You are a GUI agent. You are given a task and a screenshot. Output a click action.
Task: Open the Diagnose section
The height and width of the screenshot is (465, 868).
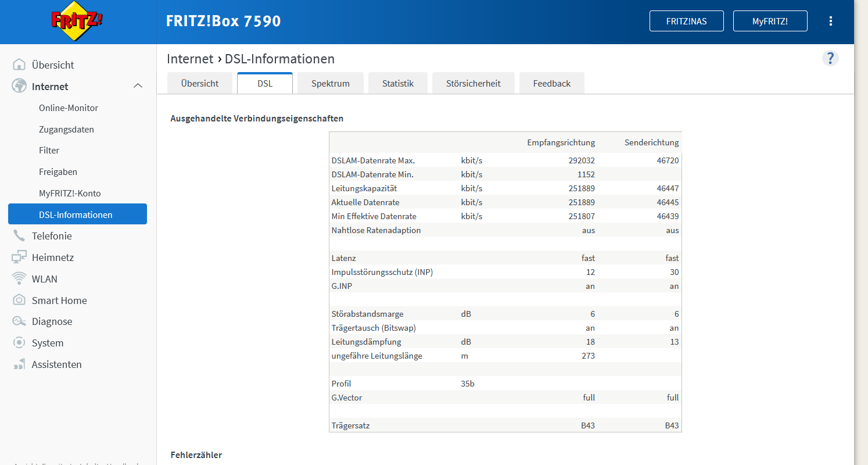point(52,321)
